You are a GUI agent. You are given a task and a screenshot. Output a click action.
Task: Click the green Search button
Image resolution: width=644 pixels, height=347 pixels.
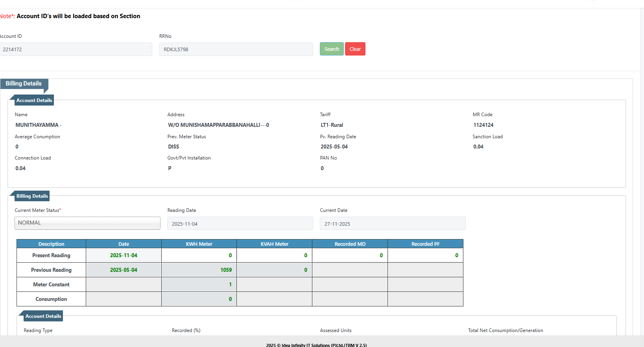pos(331,49)
